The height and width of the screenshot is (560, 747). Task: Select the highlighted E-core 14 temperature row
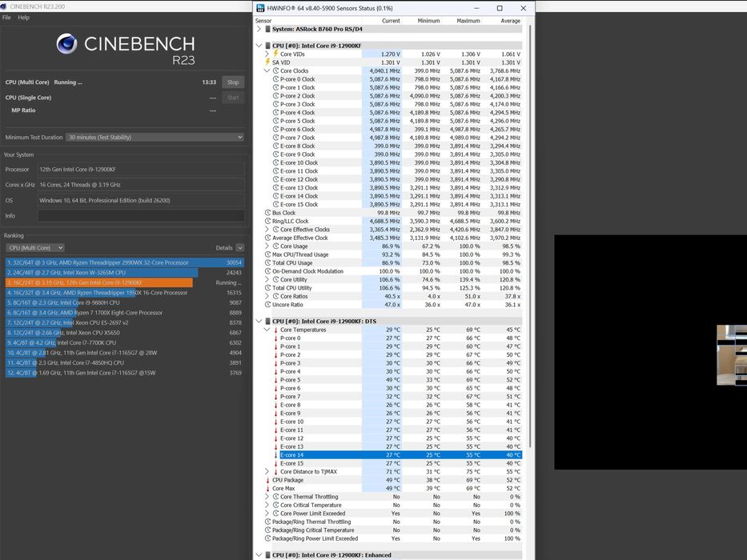tap(400, 454)
